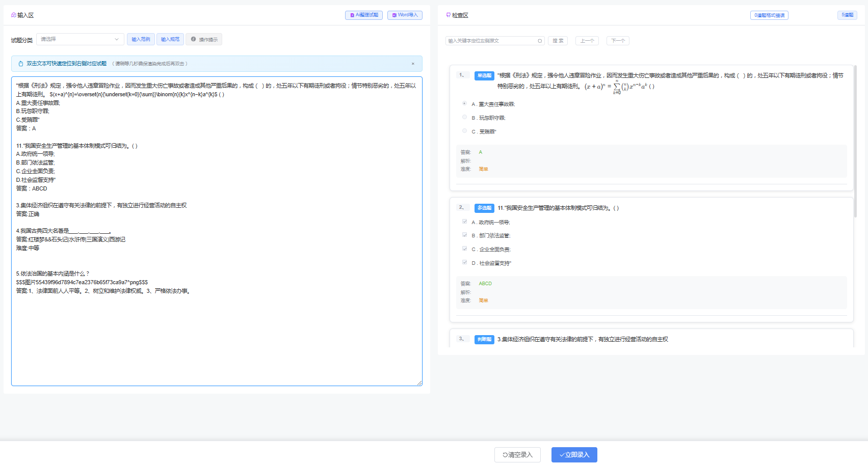Select radio option C 受贿罪
The height and width of the screenshot is (465, 868).
click(x=464, y=131)
